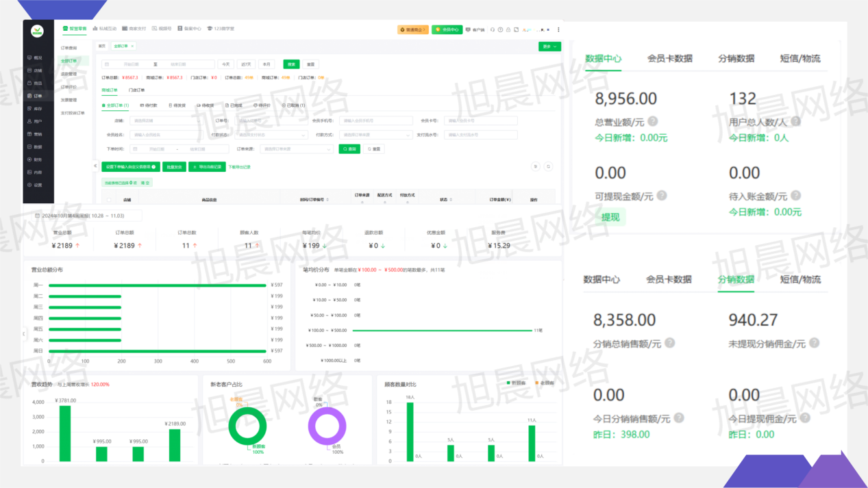Click the refresh icon above the order table
The image size is (868, 488).
tap(548, 166)
